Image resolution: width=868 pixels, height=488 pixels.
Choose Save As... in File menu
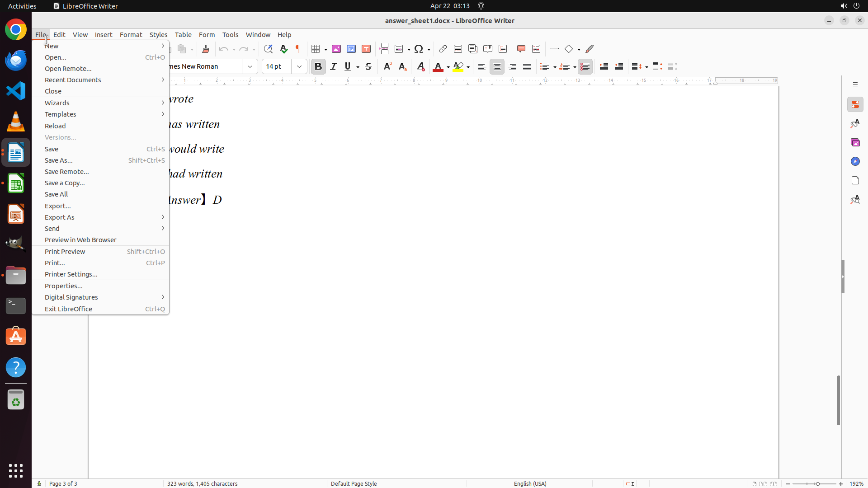tap(59, 160)
